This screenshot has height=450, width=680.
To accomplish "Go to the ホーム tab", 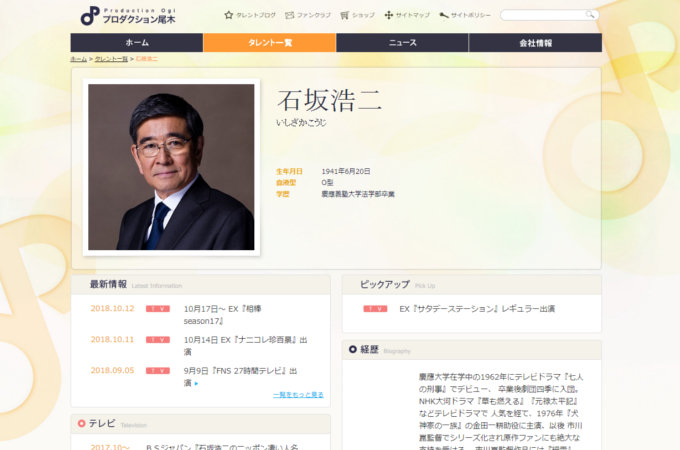I will pyautogui.click(x=137, y=42).
